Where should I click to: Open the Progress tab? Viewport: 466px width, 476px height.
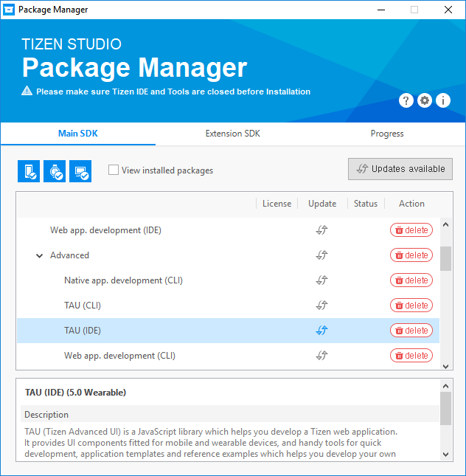pyautogui.click(x=387, y=134)
